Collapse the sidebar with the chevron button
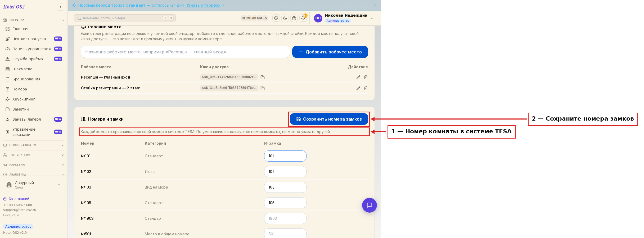The height and width of the screenshot is (238, 644). [61, 7]
